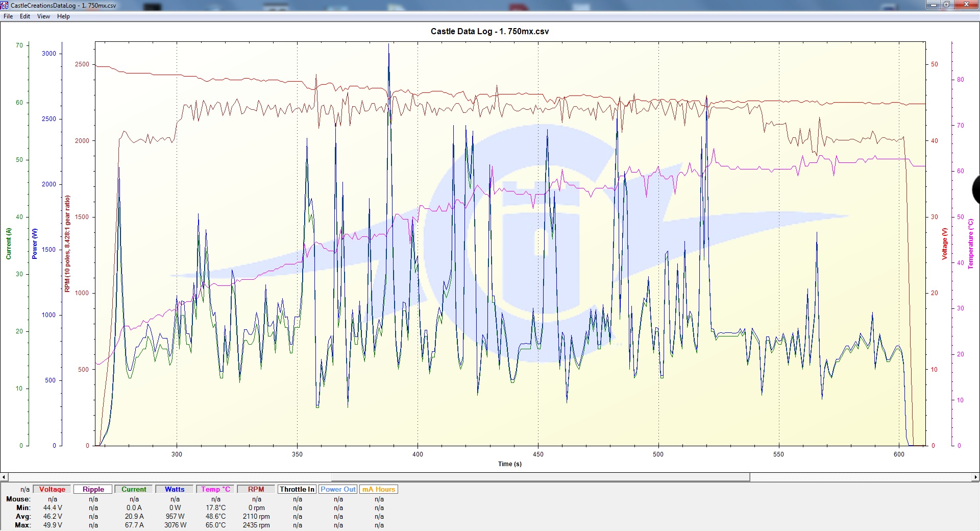The height and width of the screenshot is (531, 980).
Task: Restore down the window
Action: point(946,5)
